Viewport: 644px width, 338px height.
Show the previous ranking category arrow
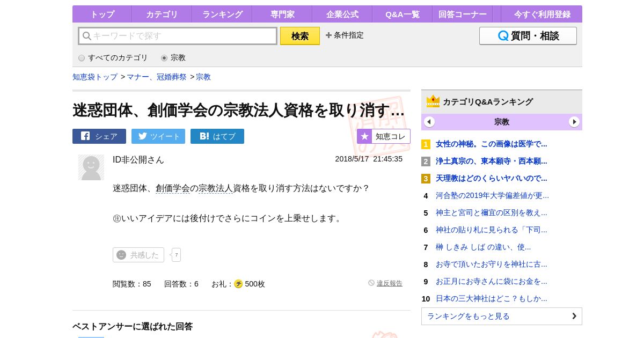click(x=429, y=122)
